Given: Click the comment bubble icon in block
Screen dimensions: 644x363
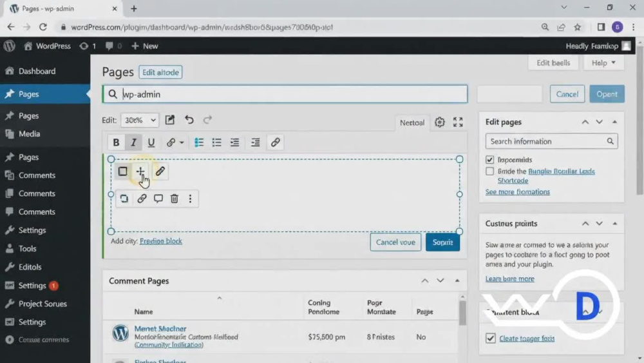Looking at the screenshot, I should point(158,199).
